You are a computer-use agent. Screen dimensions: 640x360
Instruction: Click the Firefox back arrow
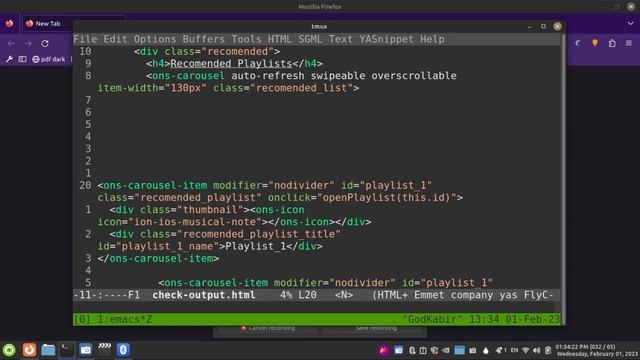click(x=11, y=43)
